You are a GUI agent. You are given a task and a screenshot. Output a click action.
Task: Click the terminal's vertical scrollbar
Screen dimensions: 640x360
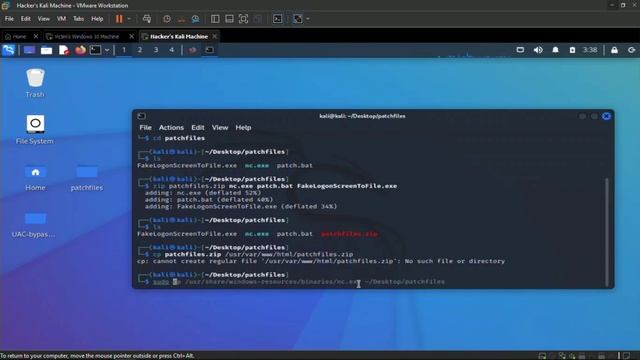click(x=607, y=232)
